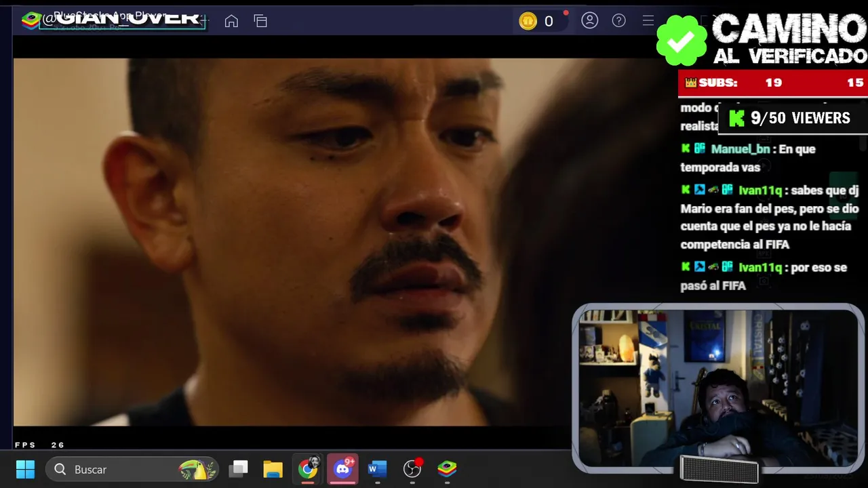The height and width of the screenshot is (488, 868).
Task: Switch to OBS Studio on the taskbar
Action: click(412, 469)
